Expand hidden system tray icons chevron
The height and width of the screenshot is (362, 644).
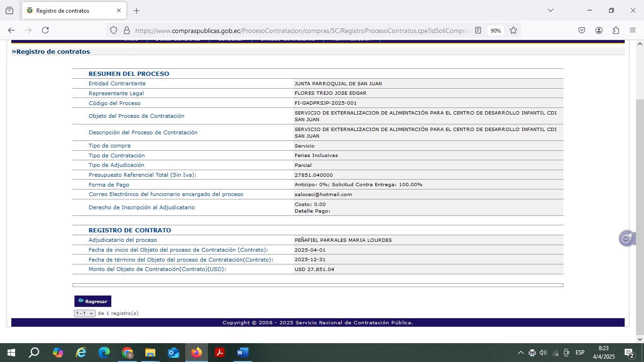pyautogui.click(x=520, y=353)
